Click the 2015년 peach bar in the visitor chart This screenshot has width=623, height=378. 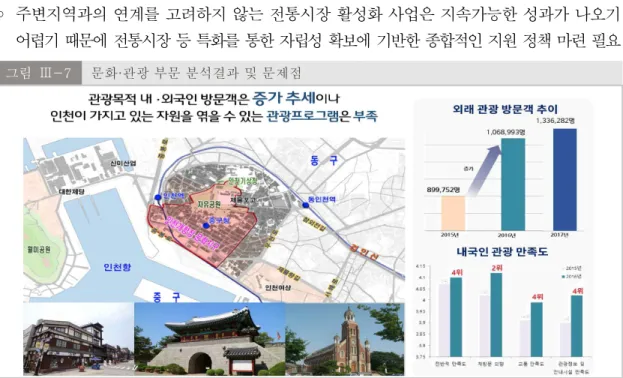click(x=453, y=213)
